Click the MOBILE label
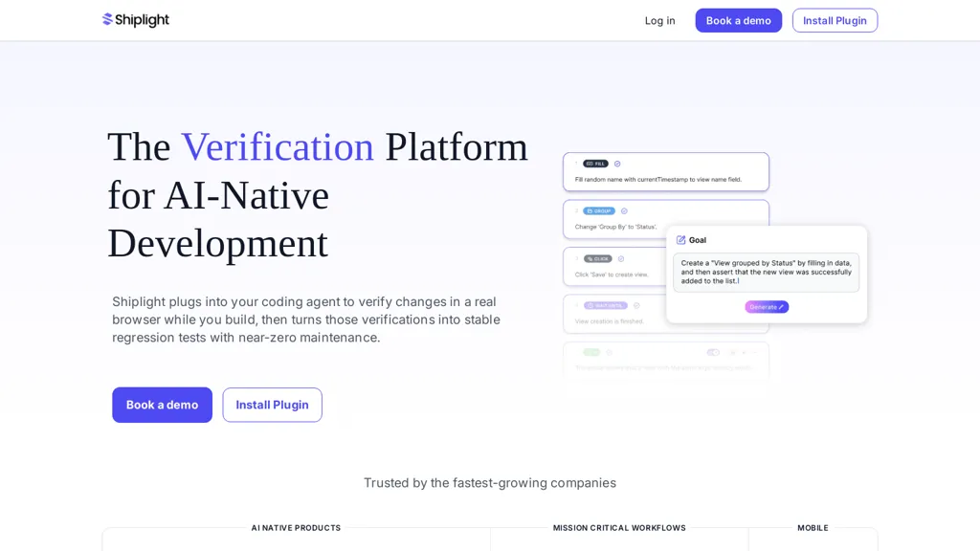Viewport: 980px width, 551px height. (x=813, y=528)
